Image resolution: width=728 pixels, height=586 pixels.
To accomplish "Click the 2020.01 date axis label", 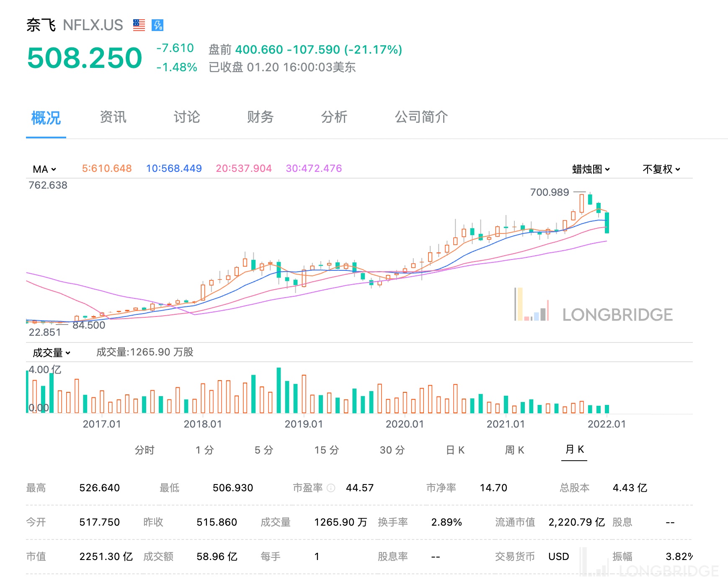I will pos(405,424).
